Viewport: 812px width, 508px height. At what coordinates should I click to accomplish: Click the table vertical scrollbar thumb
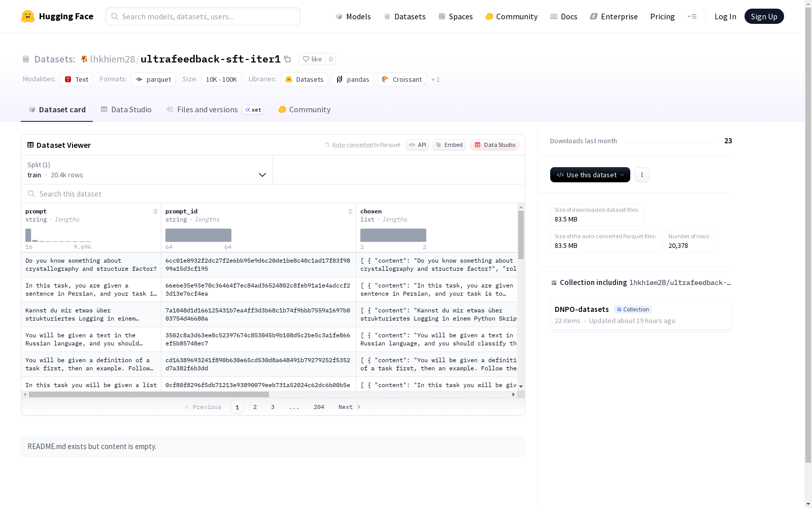pos(521,235)
